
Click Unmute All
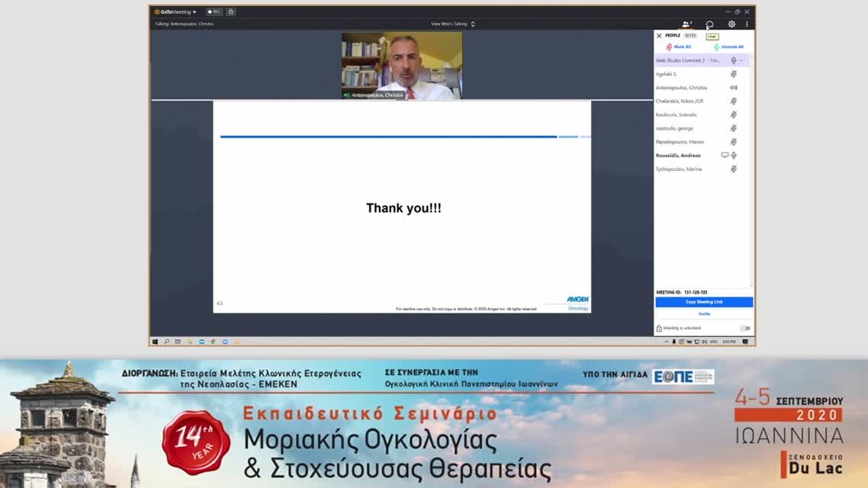coord(728,47)
